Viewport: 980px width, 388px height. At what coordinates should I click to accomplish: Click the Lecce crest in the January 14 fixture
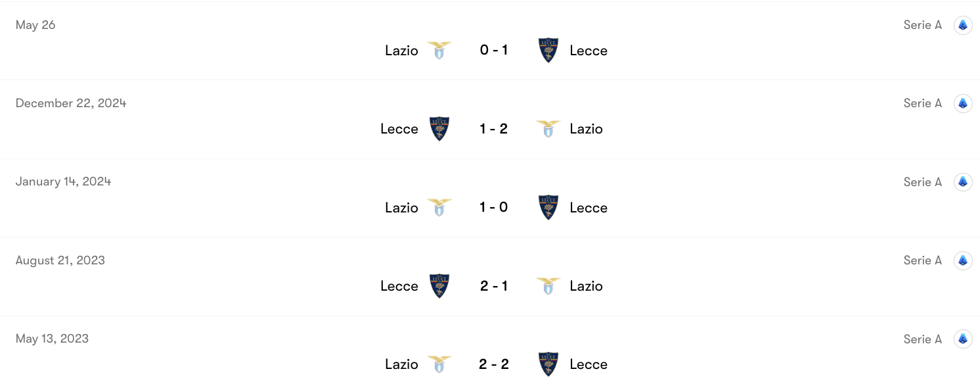pyautogui.click(x=548, y=207)
